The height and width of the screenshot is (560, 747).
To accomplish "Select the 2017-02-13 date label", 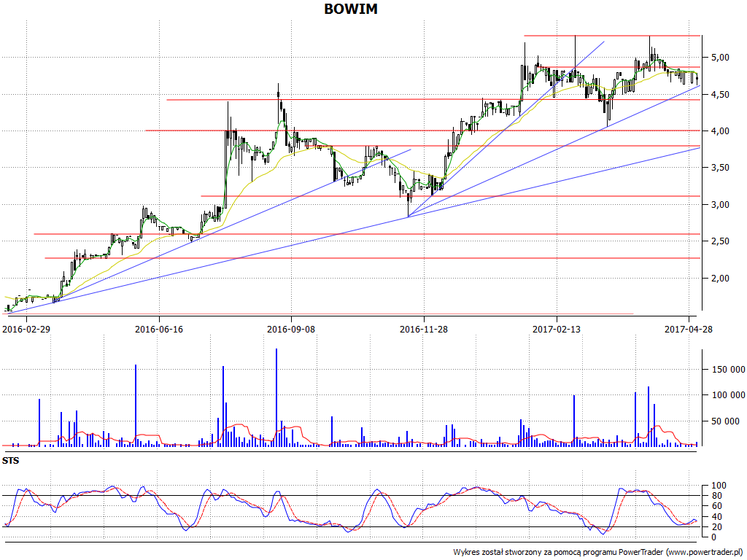I will 556,329.
